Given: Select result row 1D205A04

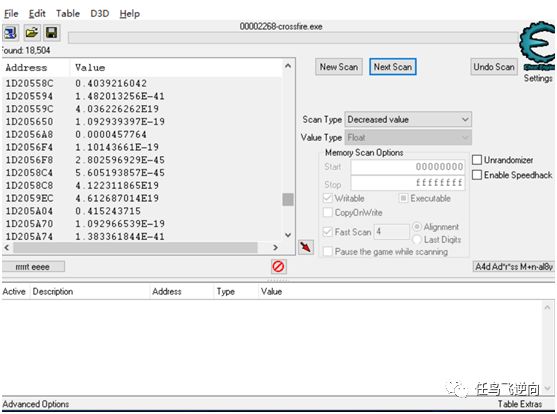Looking at the screenshot, I should pyautogui.click(x=142, y=211).
